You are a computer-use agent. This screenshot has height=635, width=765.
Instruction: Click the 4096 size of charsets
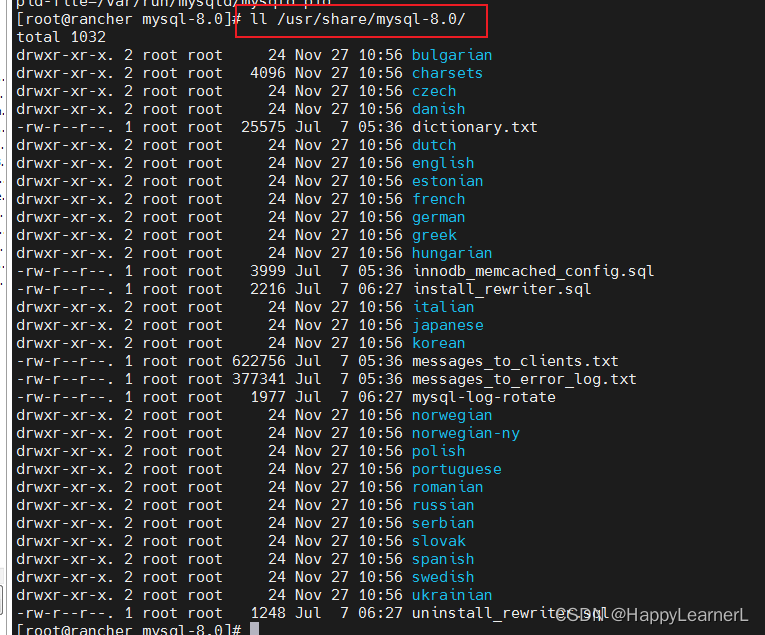pos(268,73)
